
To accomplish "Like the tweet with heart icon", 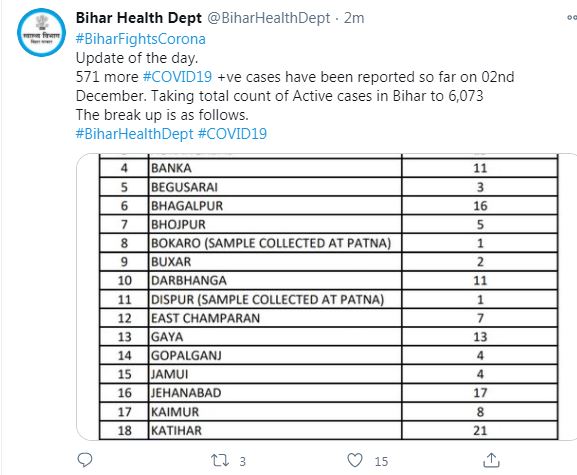I will tap(355, 460).
